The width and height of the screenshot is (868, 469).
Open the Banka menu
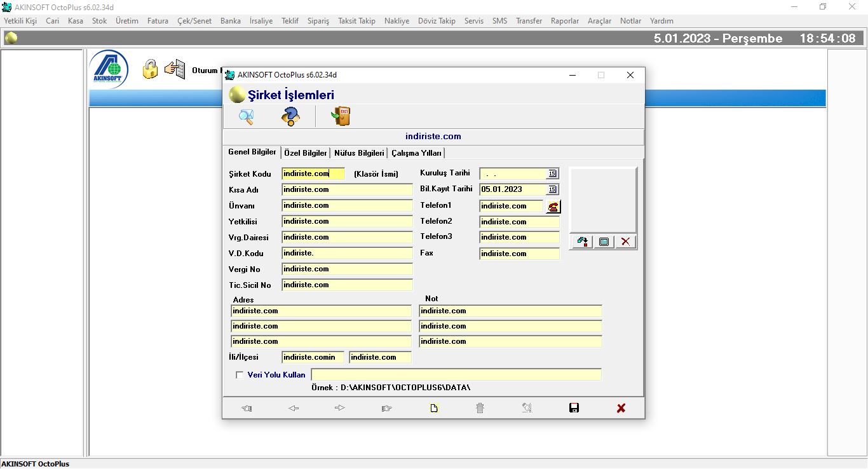[231, 21]
